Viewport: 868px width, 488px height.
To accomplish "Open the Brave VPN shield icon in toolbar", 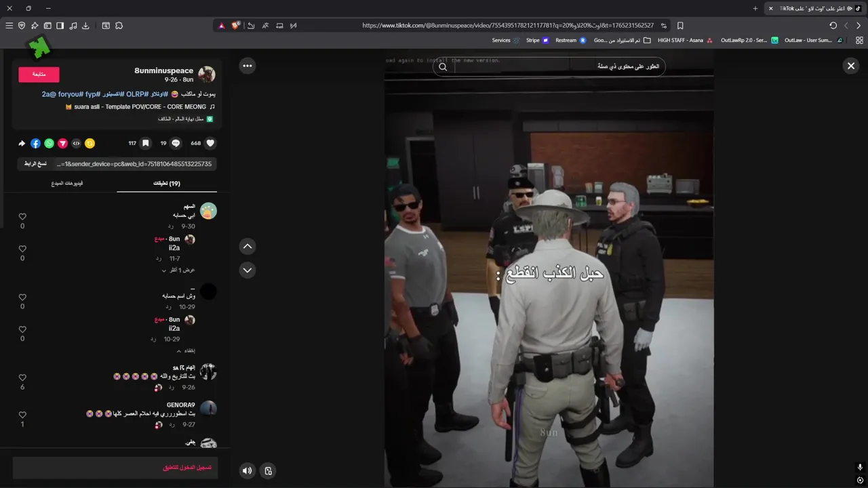I will point(22,26).
